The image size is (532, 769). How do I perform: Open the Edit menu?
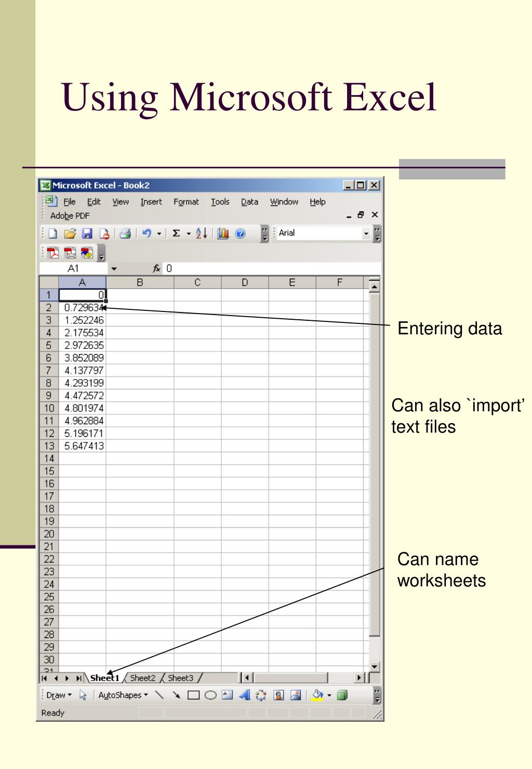point(94,202)
